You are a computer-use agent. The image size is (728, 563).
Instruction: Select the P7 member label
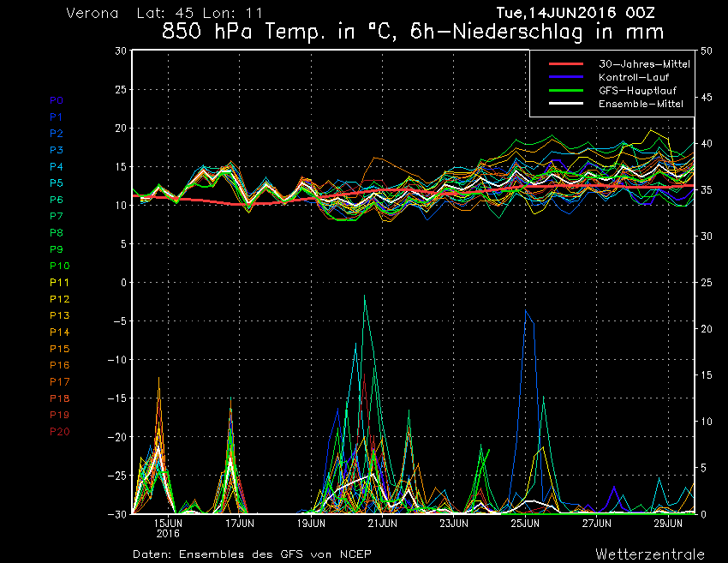57,216
